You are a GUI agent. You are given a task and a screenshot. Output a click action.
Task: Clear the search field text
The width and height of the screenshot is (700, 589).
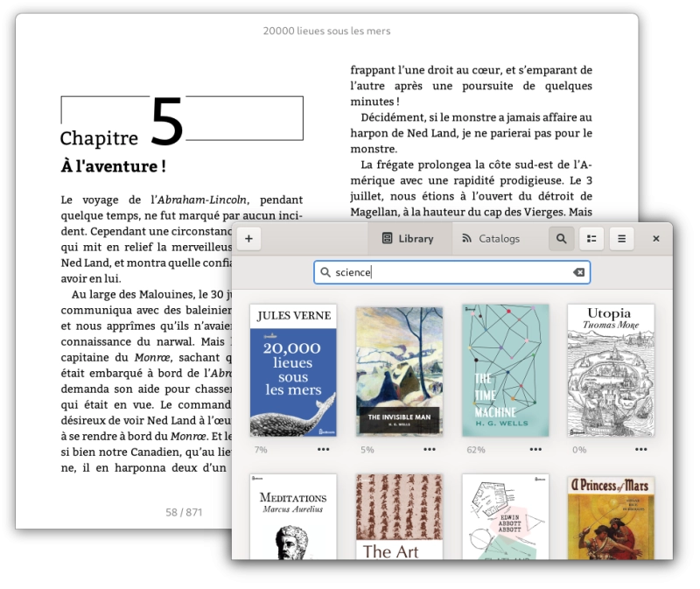[579, 272]
